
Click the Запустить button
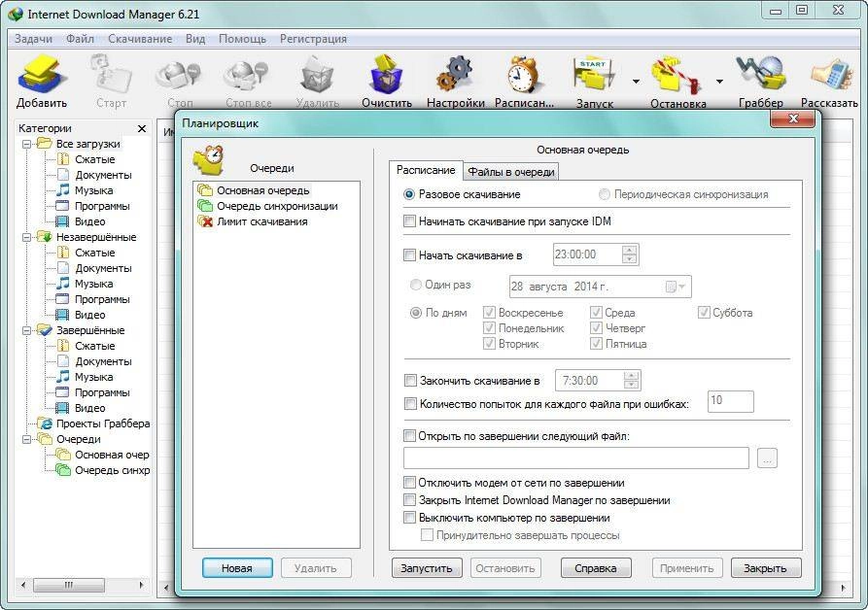tap(427, 568)
